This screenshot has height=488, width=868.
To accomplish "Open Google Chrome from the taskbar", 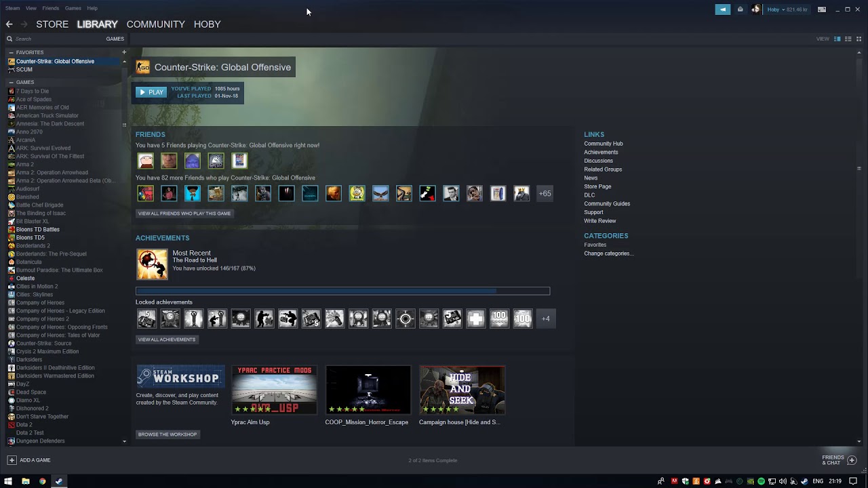I will (42, 481).
